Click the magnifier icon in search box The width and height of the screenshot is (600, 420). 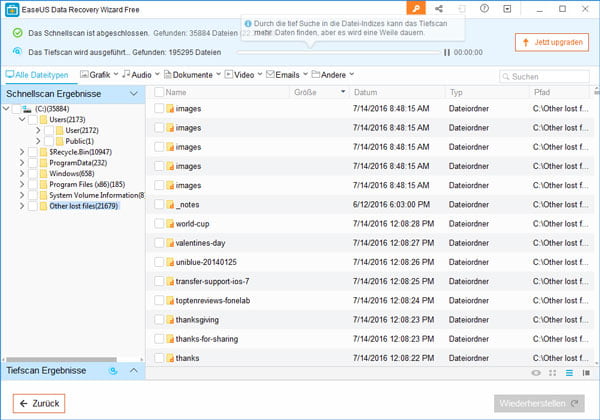tap(506, 77)
